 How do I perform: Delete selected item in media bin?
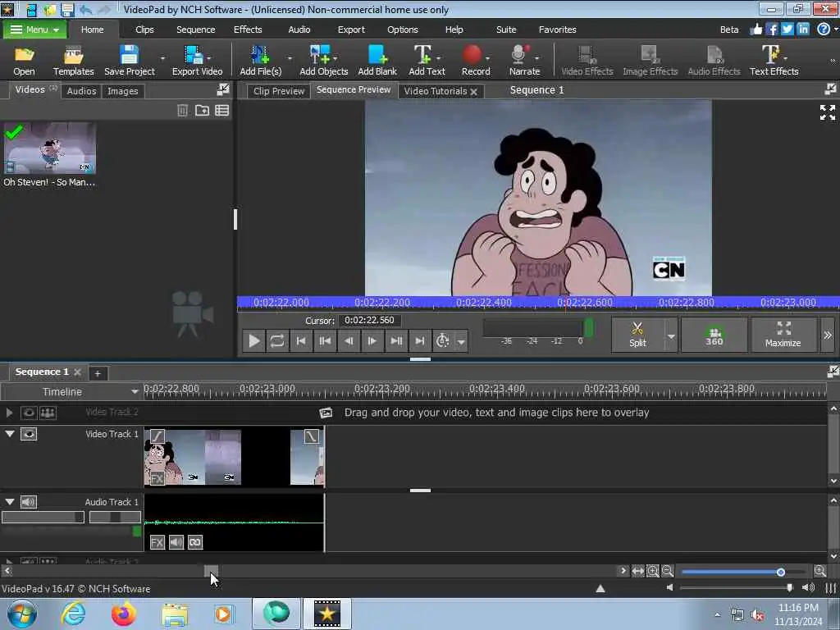tap(183, 111)
